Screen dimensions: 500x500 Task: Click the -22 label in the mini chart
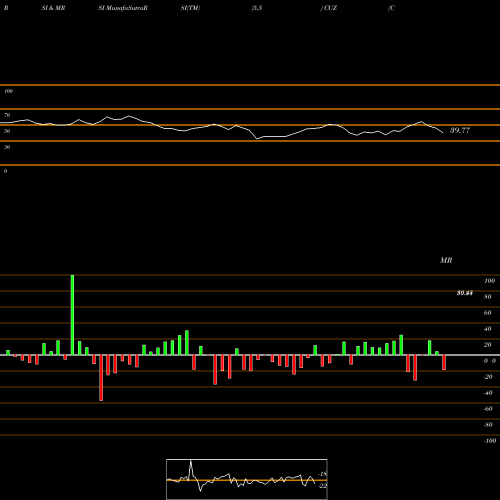pos(323,486)
